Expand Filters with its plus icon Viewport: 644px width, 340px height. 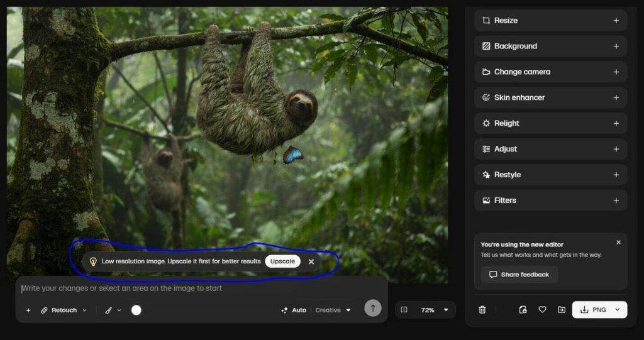616,200
